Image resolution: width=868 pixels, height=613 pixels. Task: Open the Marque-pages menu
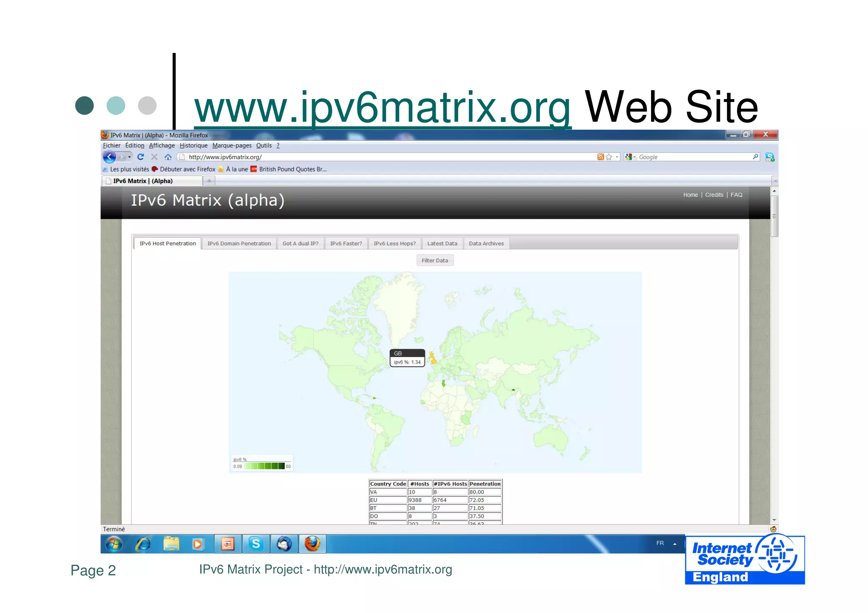coord(231,146)
